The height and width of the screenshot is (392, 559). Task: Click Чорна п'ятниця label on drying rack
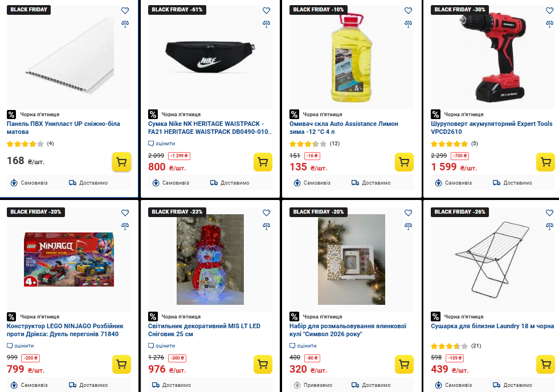click(463, 317)
